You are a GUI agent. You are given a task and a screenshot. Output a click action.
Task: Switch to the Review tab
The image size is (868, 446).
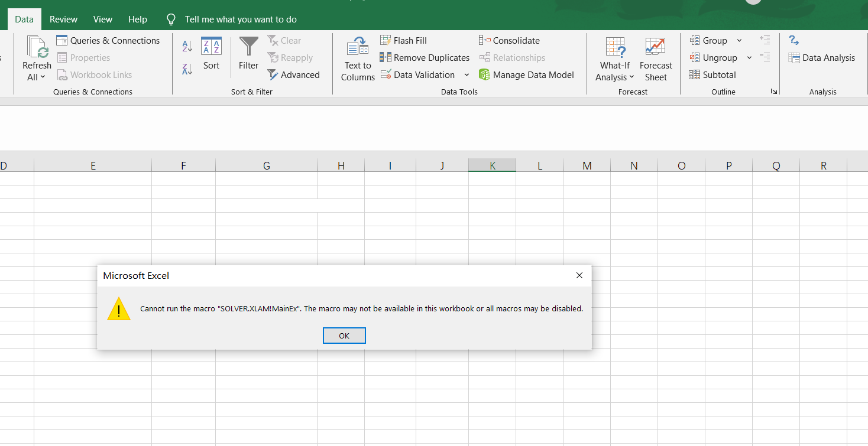[x=63, y=18]
